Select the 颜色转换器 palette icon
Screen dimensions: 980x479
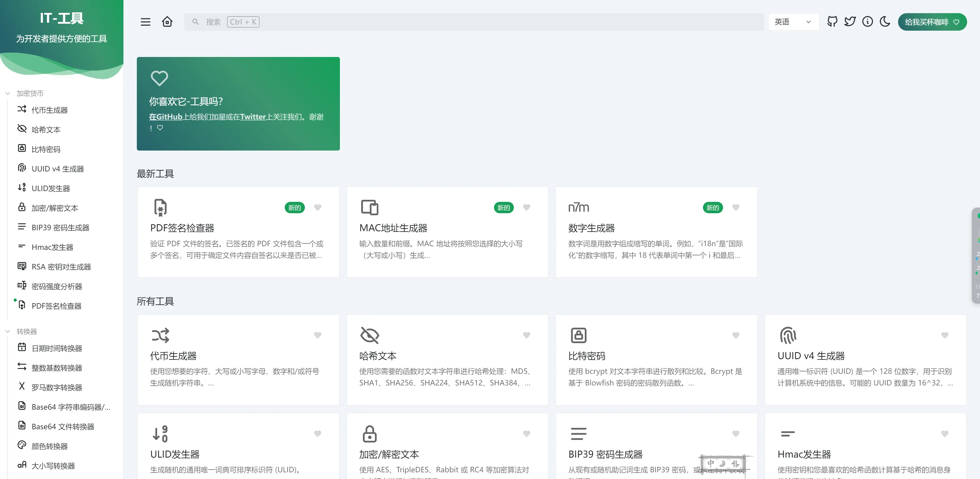22,445
